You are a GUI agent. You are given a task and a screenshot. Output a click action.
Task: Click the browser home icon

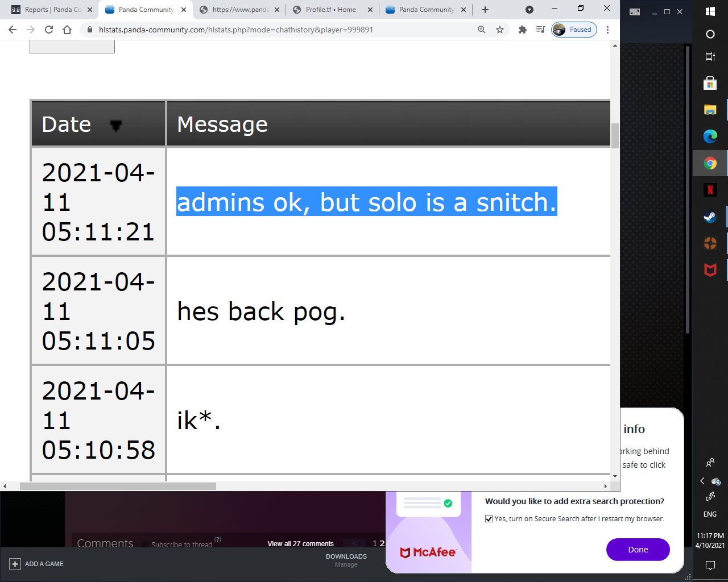pyautogui.click(x=67, y=30)
